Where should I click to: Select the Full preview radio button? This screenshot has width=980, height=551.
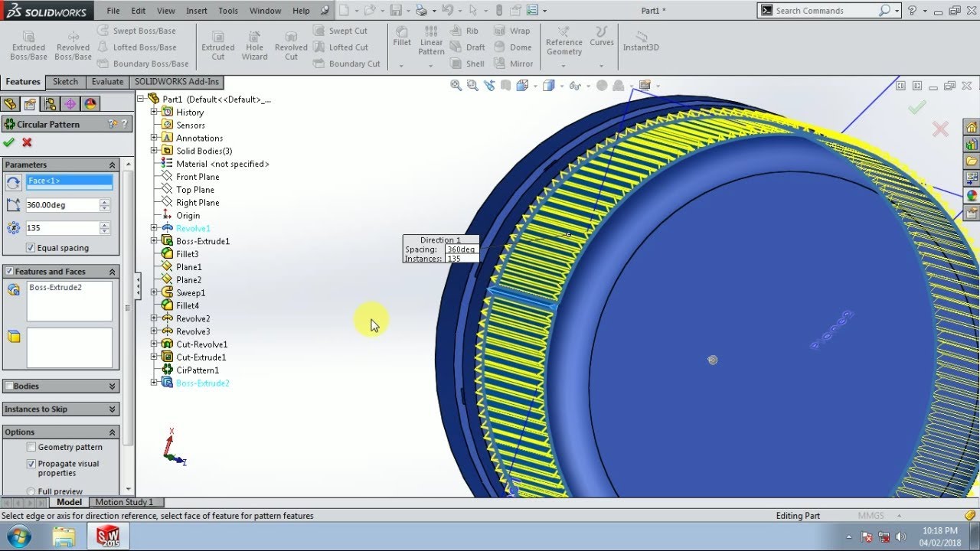click(31, 491)
